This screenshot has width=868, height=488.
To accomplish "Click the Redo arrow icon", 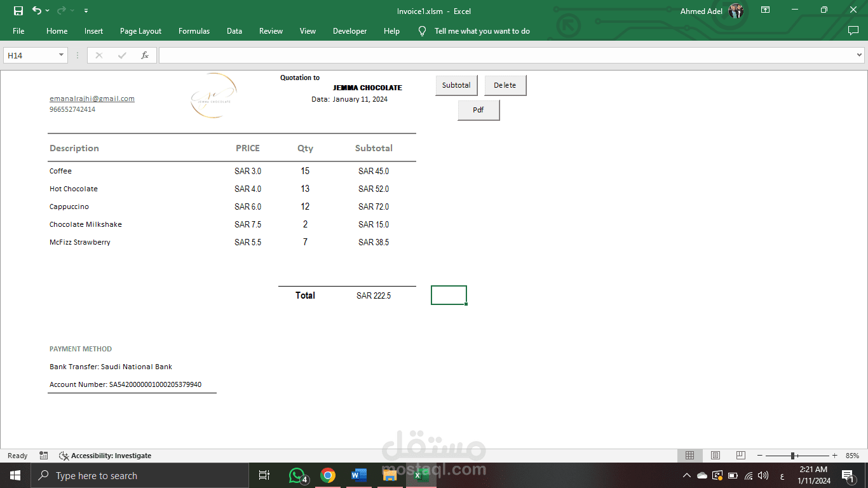I will [x=62, y=11].
